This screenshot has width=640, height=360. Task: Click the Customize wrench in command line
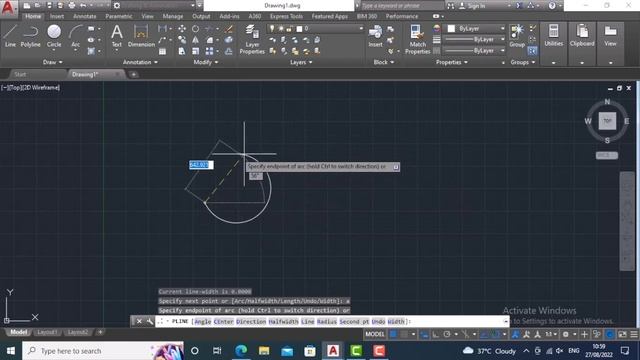coord(149,322)
